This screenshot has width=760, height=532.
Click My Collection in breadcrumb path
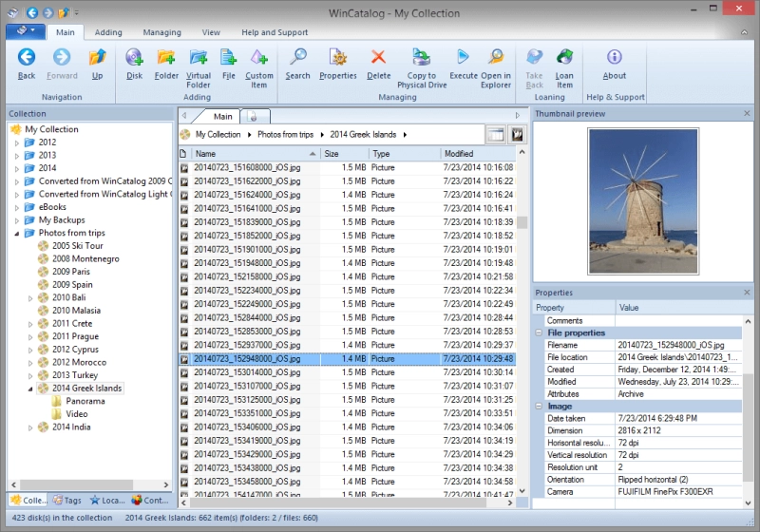[218, 134]
